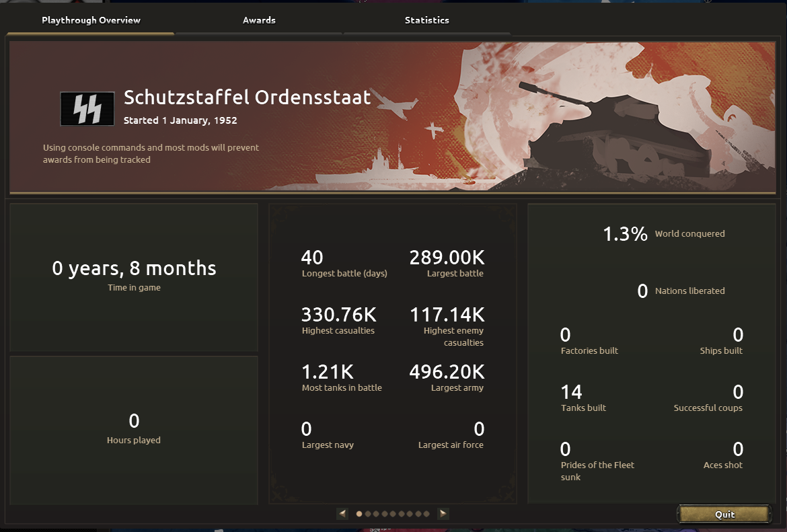Select the third page indicator dot

(376, 514)
